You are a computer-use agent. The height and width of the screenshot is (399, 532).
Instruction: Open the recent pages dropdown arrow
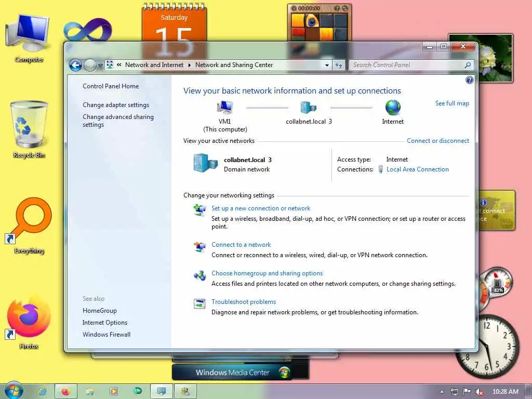click(x=100, y=65)
